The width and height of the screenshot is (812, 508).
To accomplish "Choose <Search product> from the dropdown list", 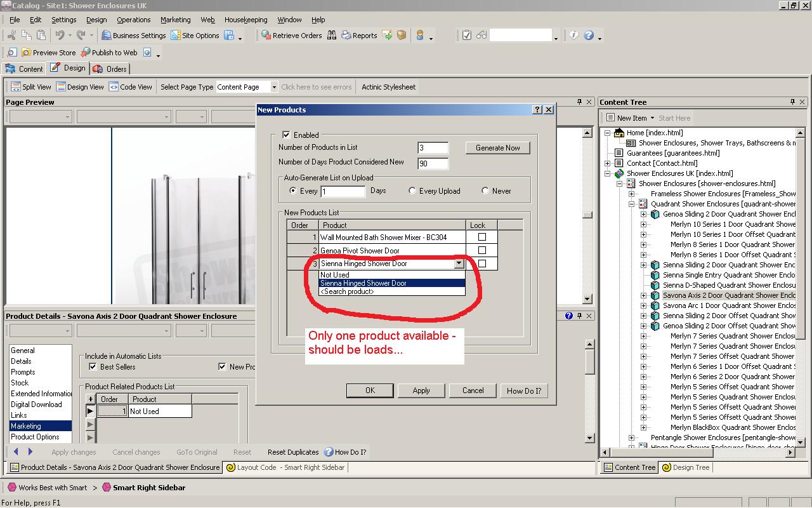I will [x=347, y=291].
